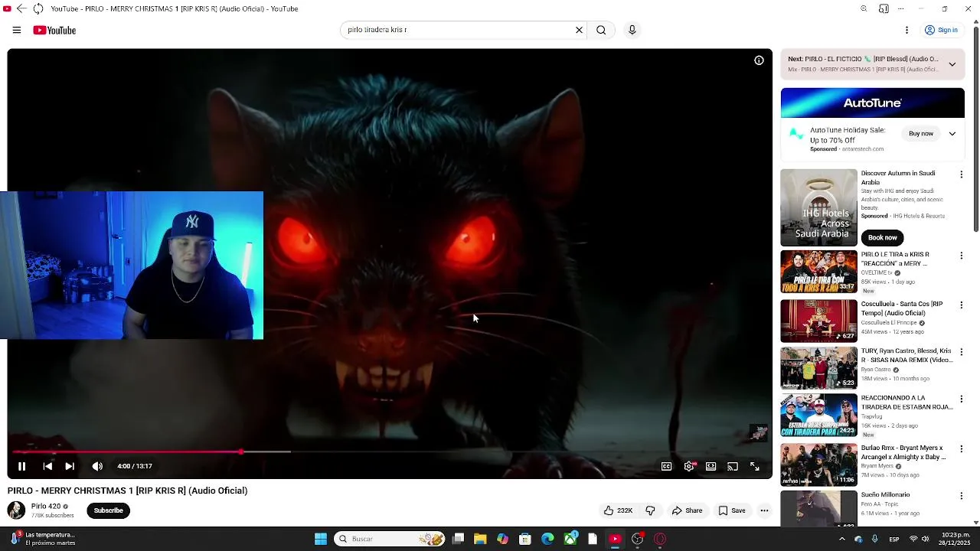This screenshot has height=551, width=980.
Task: Open PIRLO LE TIRA a KRIS R thumbnail
Action: [818, 272]
